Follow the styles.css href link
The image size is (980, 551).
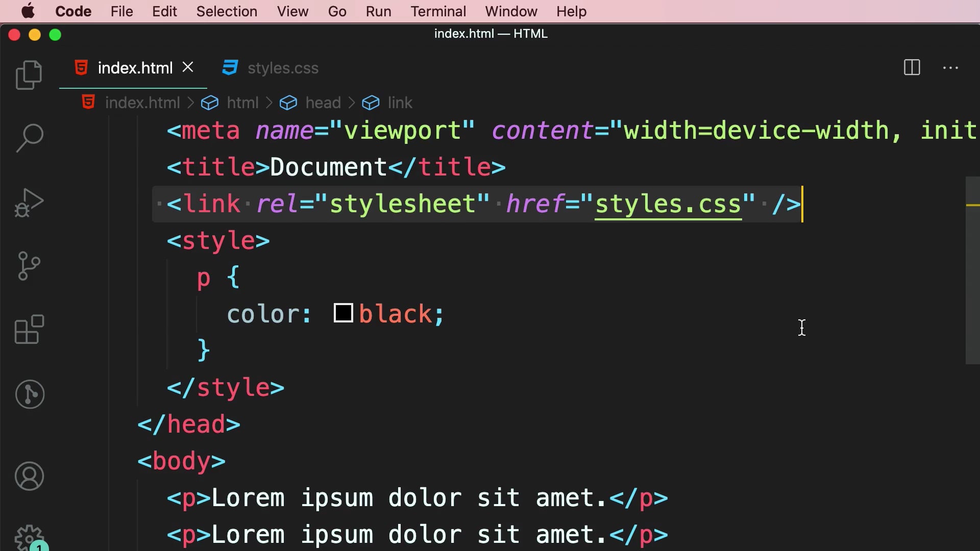668,204
